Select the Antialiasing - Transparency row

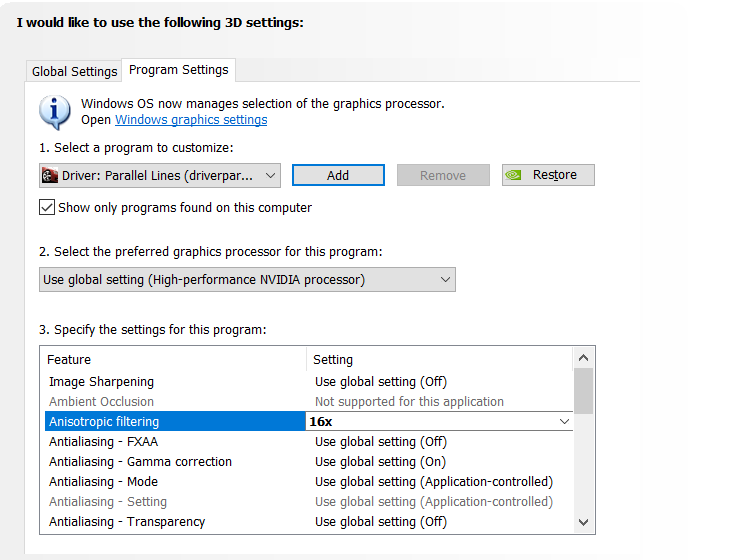[127, 522]
